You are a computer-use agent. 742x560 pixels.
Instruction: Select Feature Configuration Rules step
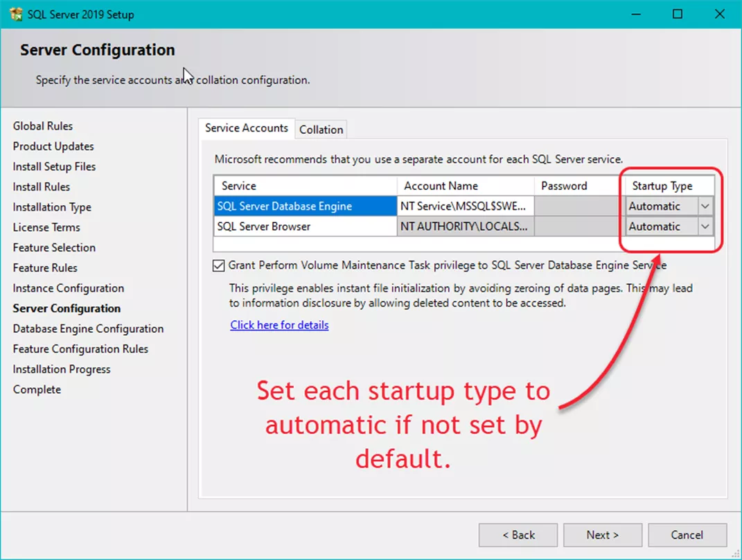[x=80, y=349]
